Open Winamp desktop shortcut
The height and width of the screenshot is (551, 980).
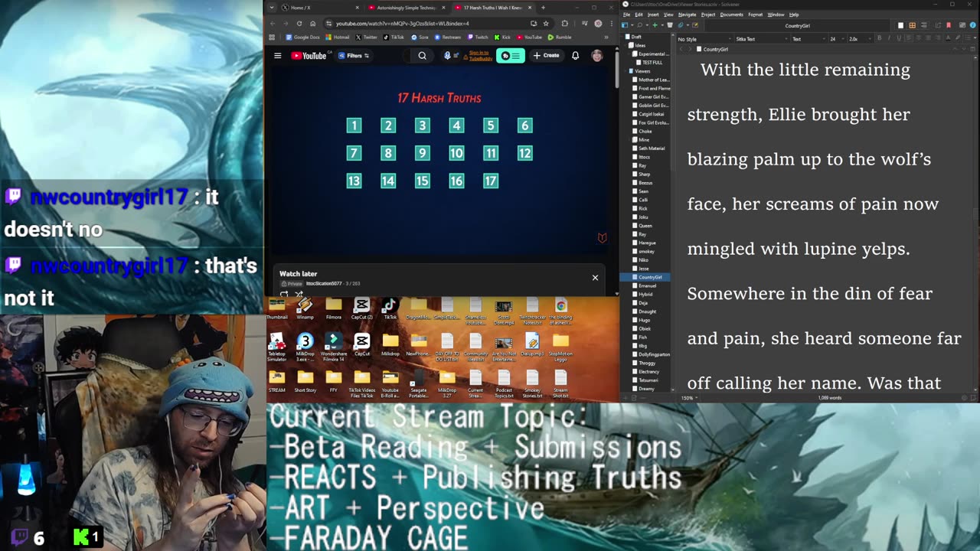click(x=305, y=309)
